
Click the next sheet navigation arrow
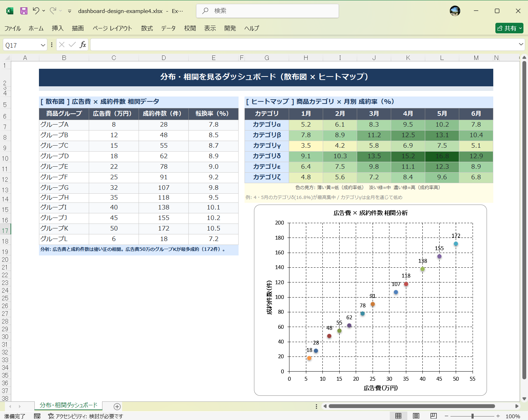pos(20,406)
